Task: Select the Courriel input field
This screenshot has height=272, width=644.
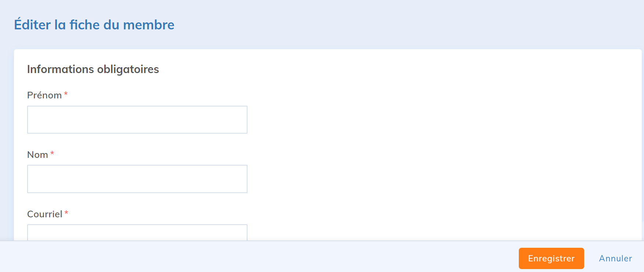Action: click(137, 233)
